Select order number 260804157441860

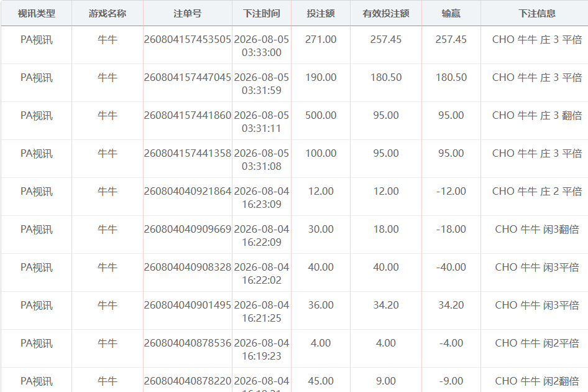click(x=188, y=115)
